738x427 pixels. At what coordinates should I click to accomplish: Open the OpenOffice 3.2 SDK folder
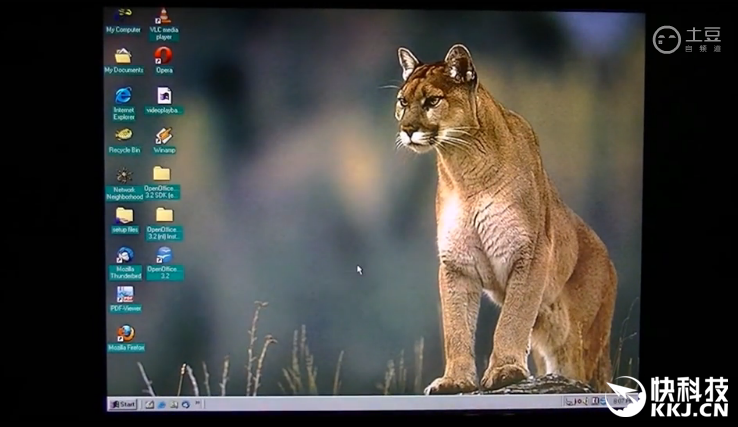[162, 174]
